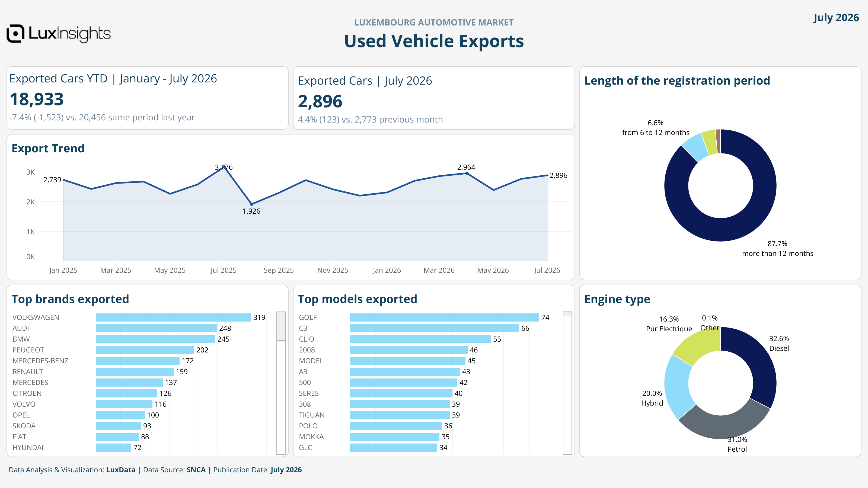Click the July 2026 date in header corner

(836, 18)
